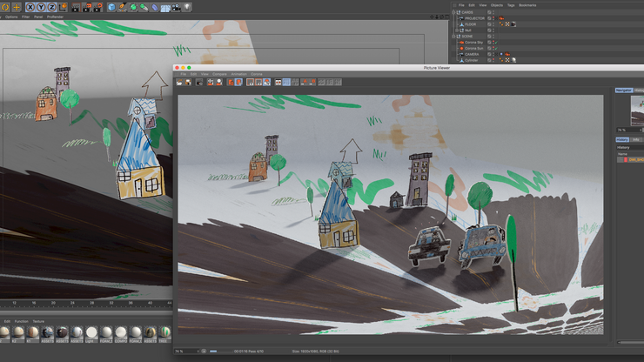Click the green Subdivision Surface generator icon
The width and height of the screenshot is (644, 362).
point(133,7)
